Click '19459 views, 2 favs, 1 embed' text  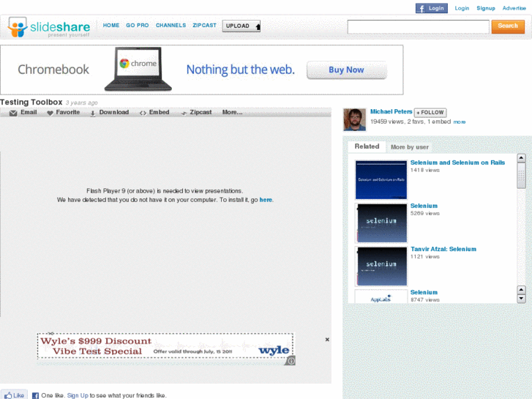pyautogui.click(x=411, y=122)
